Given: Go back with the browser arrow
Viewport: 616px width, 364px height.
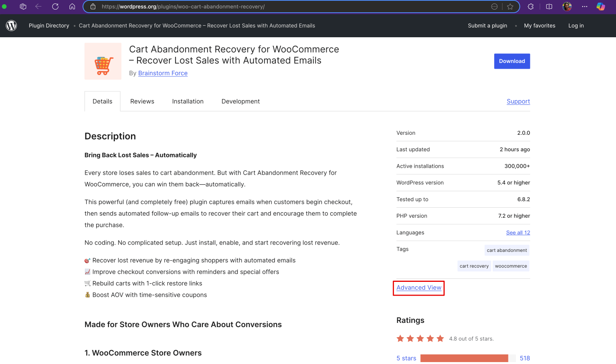Looking at the screenshot, I should coord(38,7).
